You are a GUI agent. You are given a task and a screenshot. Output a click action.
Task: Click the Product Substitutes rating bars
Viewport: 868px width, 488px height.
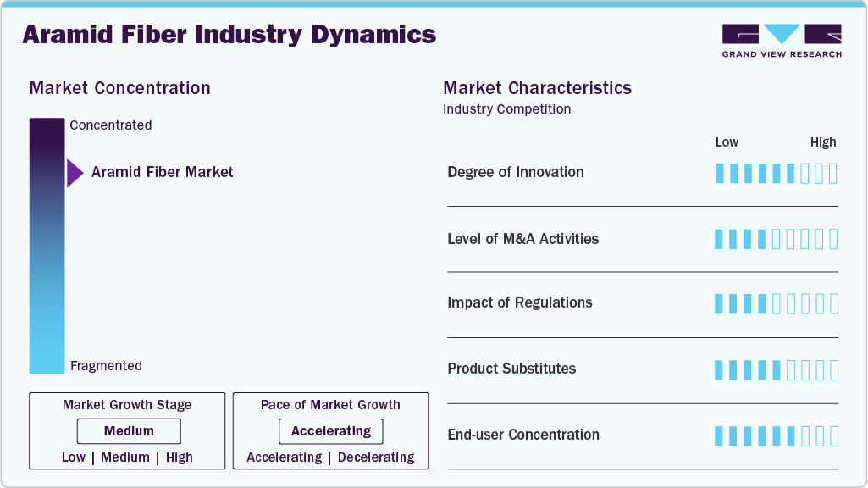776,369
